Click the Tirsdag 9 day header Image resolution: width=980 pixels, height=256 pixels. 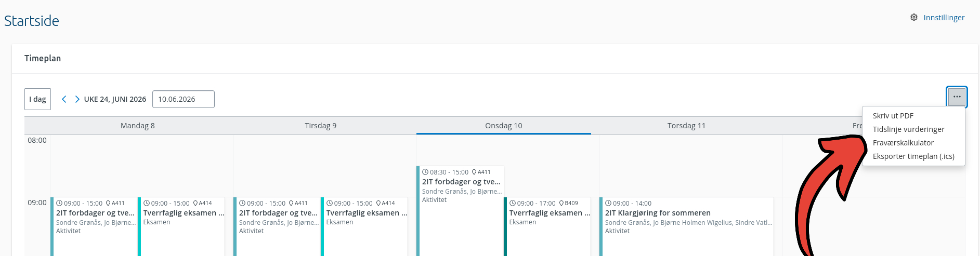(321, 126)
